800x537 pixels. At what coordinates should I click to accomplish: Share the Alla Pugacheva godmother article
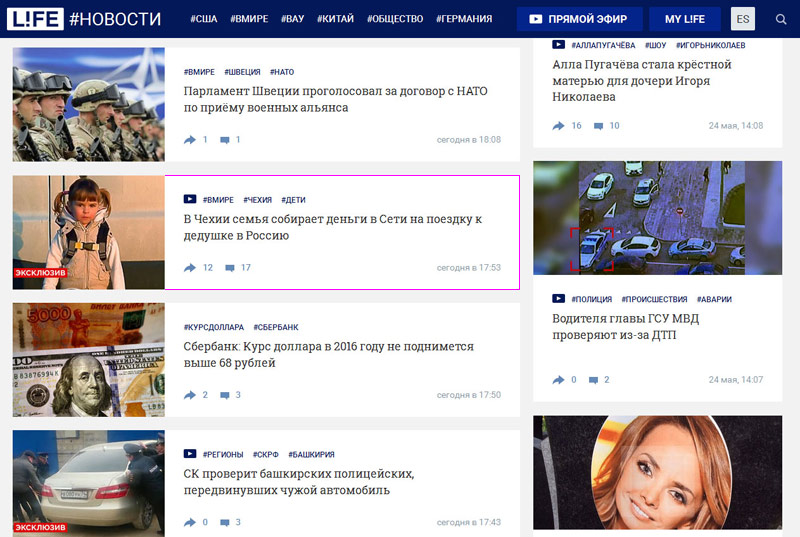[x=559, y=126]
